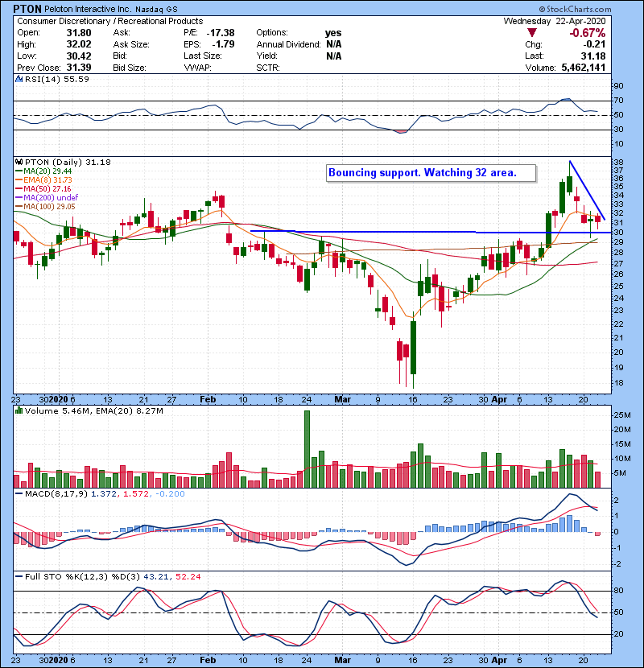Screen dimensions: 644x668
Task: Click the MA(200) undef legend entry
Action: (47, 198)
